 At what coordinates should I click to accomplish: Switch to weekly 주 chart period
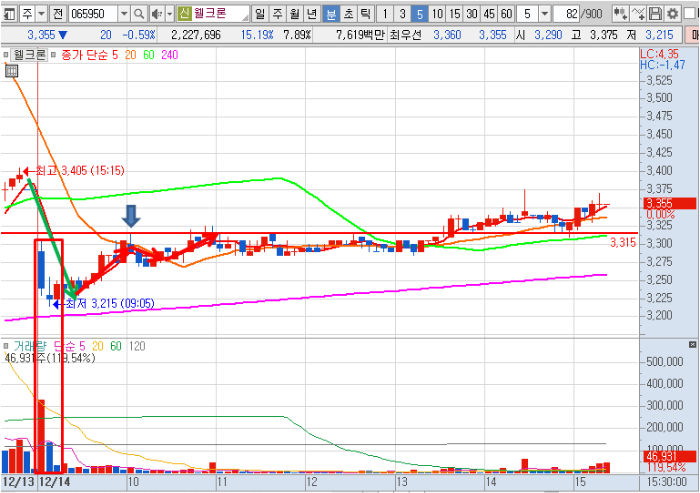coord(277,14)
